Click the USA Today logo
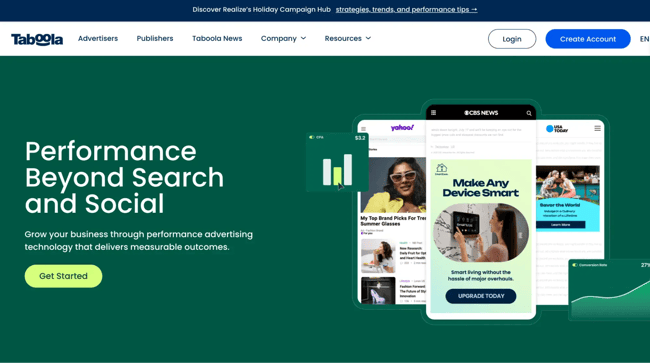The height and width of the screenshot is (363, 650). point(557,129)
